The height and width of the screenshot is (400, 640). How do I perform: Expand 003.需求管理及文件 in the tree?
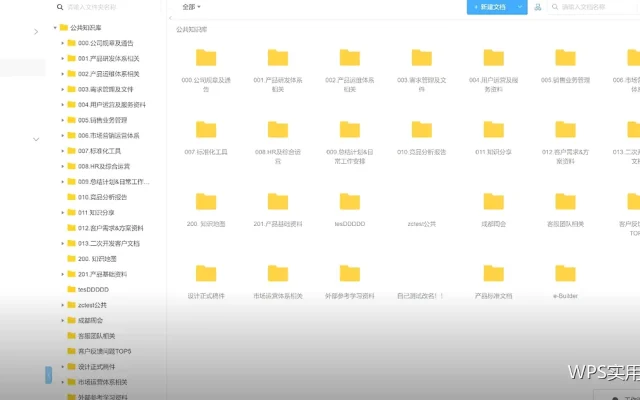pyautogui.click(x=62, y=89)
